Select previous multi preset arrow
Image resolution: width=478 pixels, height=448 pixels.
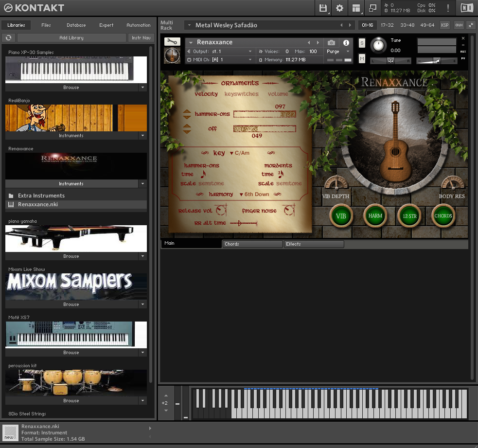point(341,25)
